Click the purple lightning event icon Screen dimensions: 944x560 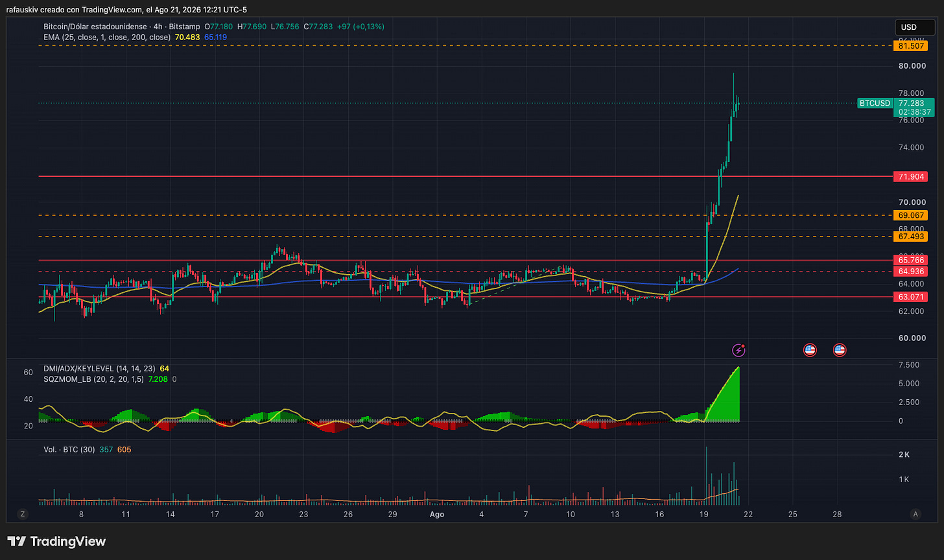tap(739, 350)
